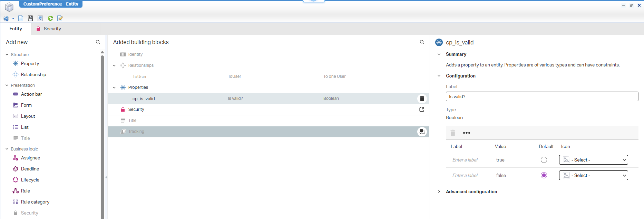
Task: Collapse the Relationships group in building blocks
Action: pyautogui.click(x=114, y=65)
